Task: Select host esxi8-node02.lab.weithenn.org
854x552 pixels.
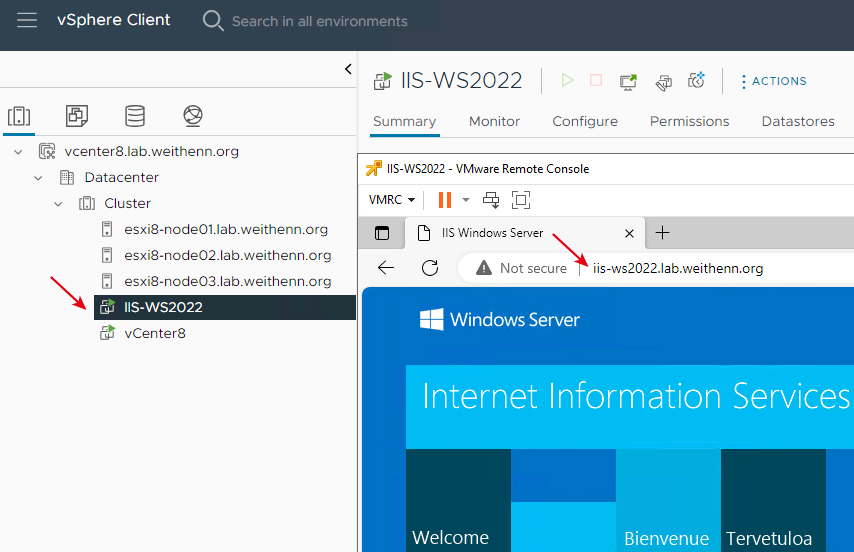Action: point(228,255)
